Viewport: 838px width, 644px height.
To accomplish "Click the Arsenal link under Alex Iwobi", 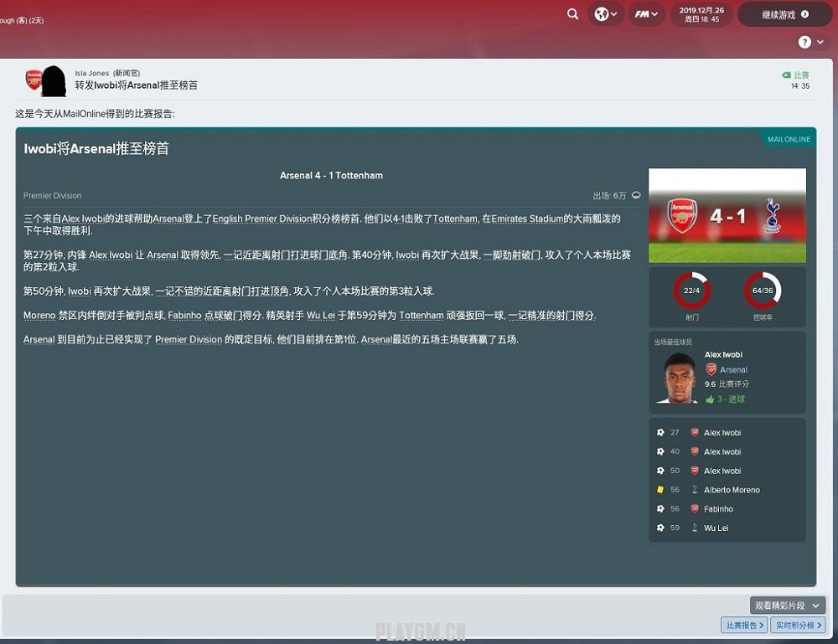I will [733, 369].
